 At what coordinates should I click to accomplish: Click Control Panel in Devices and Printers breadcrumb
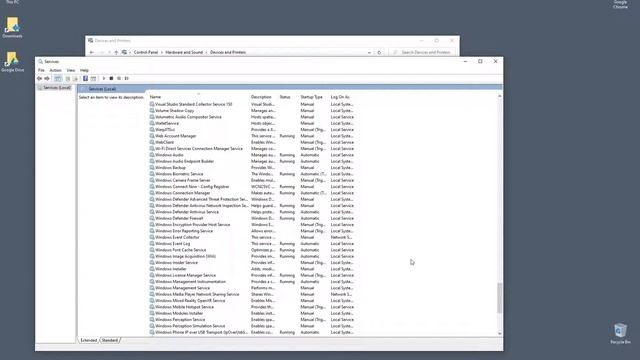pos(146,52)
